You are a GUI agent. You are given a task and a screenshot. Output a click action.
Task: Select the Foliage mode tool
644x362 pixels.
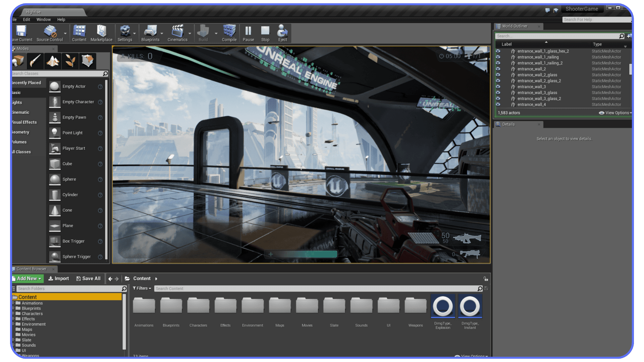click(70, 61)
